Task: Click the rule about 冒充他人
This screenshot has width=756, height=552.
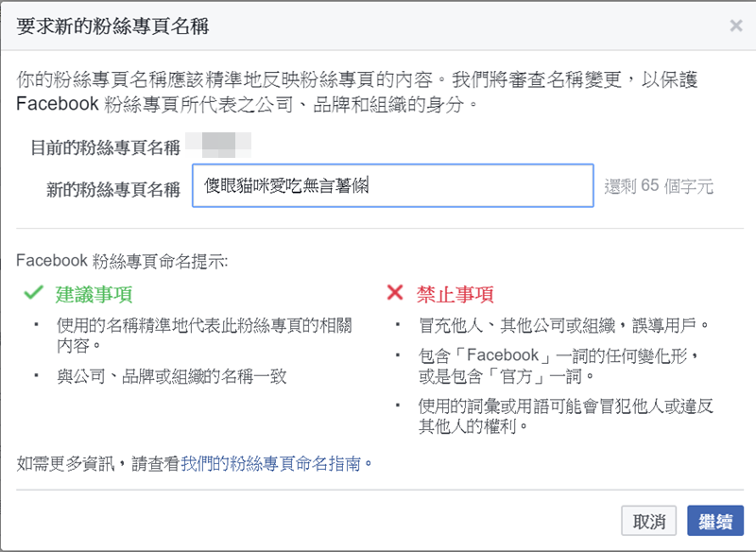Action: [x=563, y=325]
